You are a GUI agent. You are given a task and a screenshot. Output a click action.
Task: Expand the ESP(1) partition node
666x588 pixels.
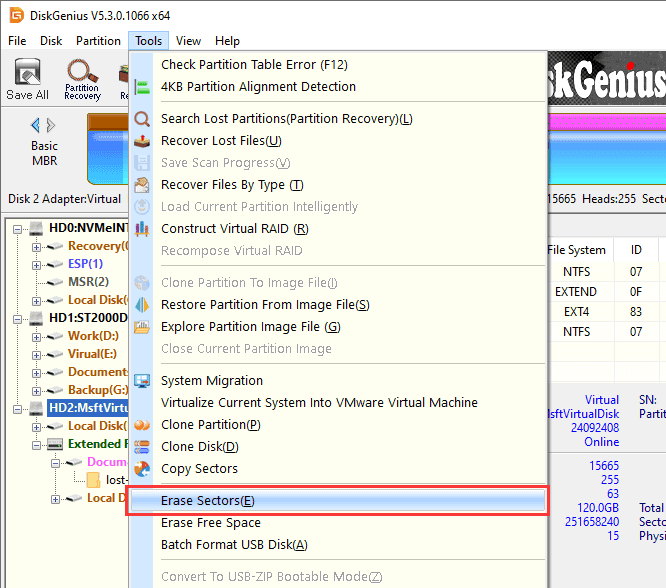point(37,264)
